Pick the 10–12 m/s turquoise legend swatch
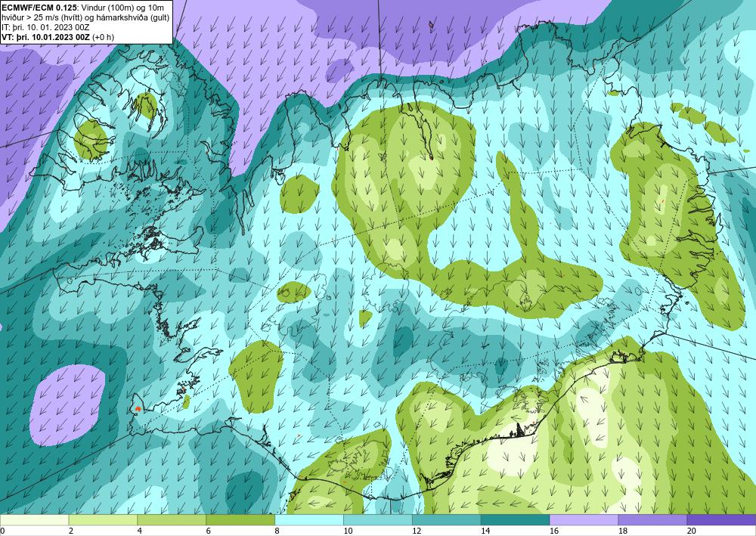Screen dimensions: 756x536 point(377,520)
